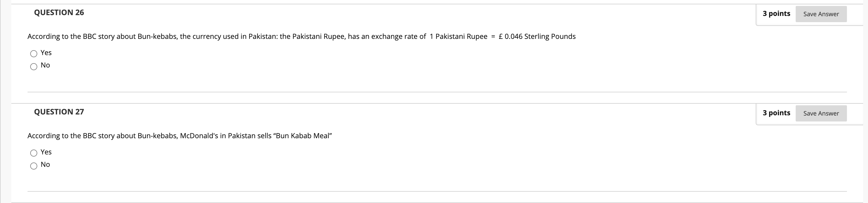
Task: Select No for Question 26
Action: click(x=34, y=66)
